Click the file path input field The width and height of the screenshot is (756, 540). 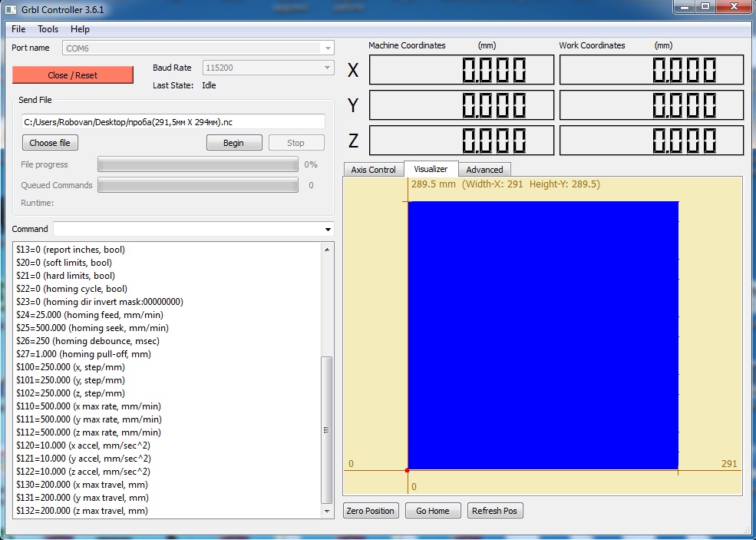pos(173,121)
